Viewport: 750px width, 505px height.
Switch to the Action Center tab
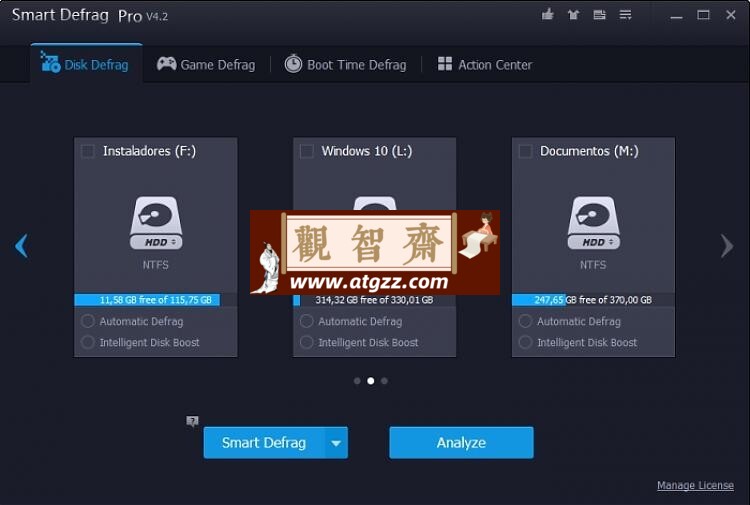(x=485, y=64)
